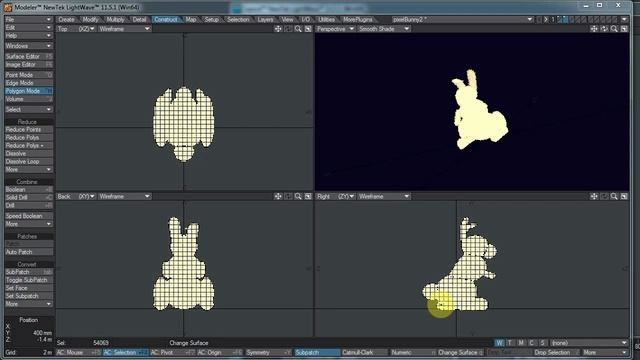The width and height of the screenshot is (640, 360).
Task: Click Change Surface button in bottom bar
Action: (x=460, y=352)
